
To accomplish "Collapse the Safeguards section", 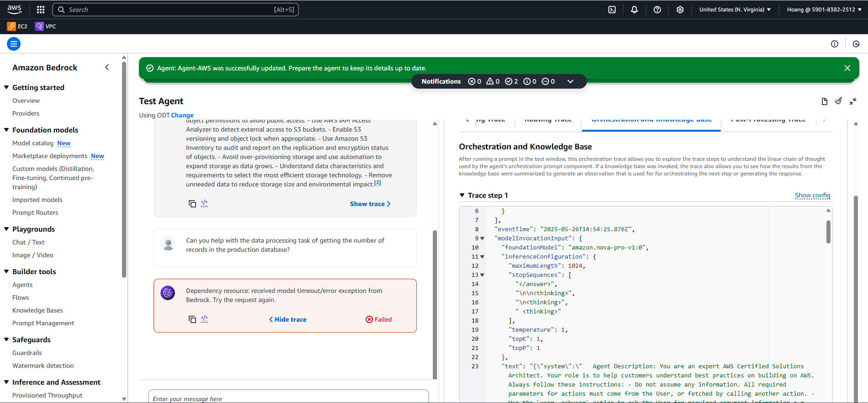I will click(x=6, y=339).
